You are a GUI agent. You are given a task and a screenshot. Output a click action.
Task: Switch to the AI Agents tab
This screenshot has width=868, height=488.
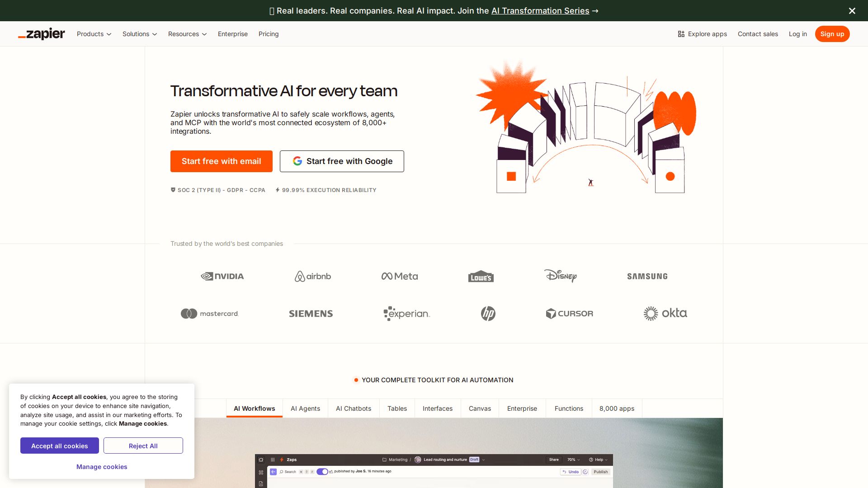click(305, 408)
